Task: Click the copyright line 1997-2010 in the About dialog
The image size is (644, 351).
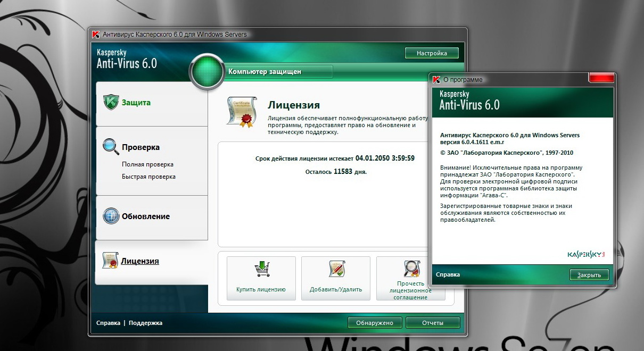Action: [507, 153]
